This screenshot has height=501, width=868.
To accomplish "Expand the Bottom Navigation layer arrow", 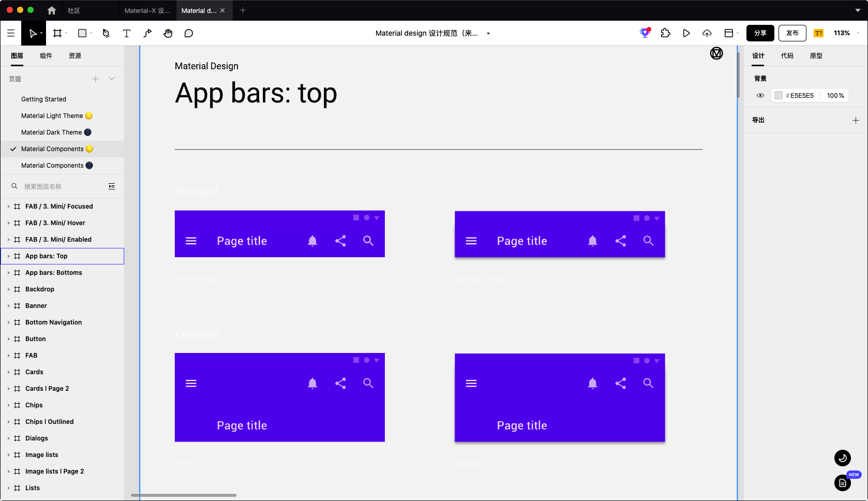I will click(9, 322).
